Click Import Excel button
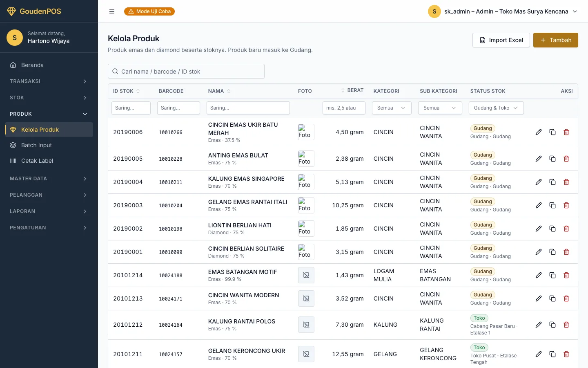Image resolution: width=588 pixels, height=368 pixels. [501, 40]
